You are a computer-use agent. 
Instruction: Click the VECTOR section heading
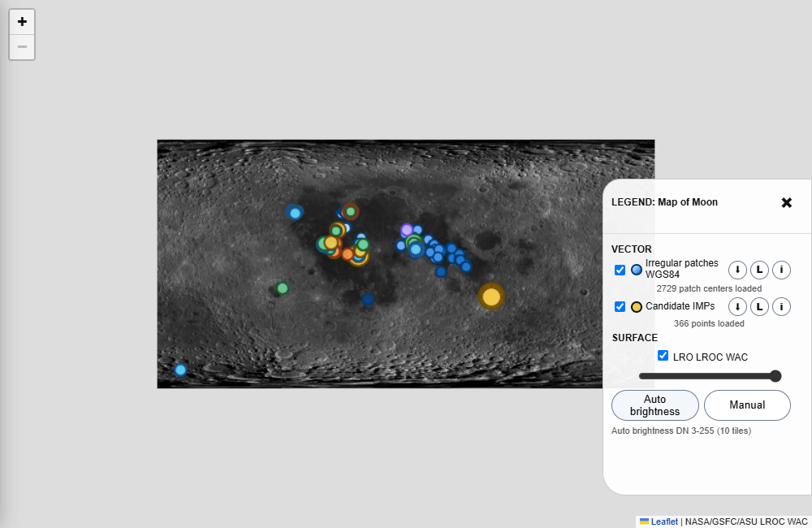631,249
